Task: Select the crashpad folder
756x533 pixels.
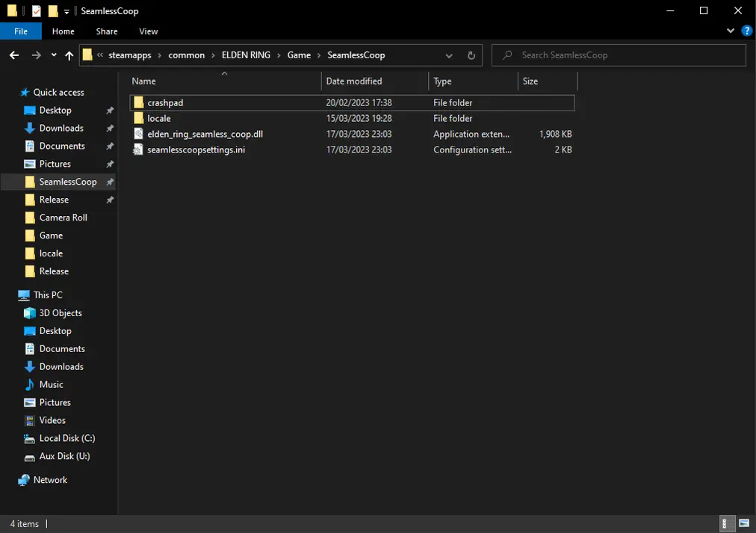Action: [352, 102]
